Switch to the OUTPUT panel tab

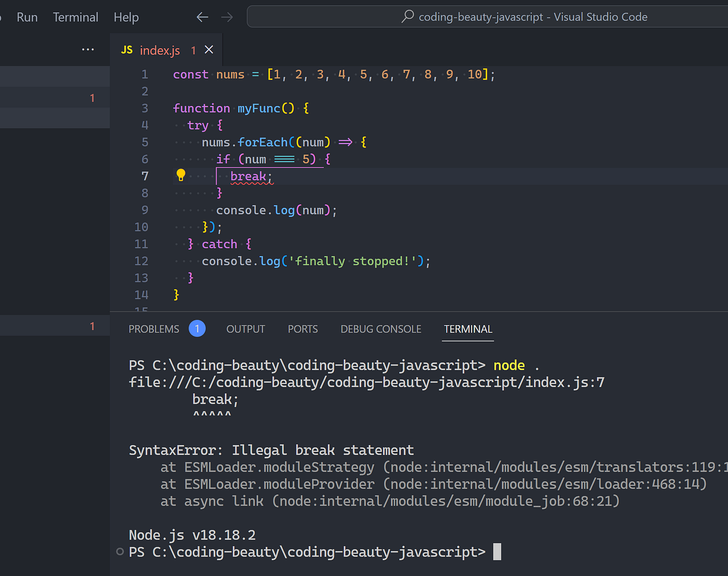pyautogui.click(x=246, y=328)
